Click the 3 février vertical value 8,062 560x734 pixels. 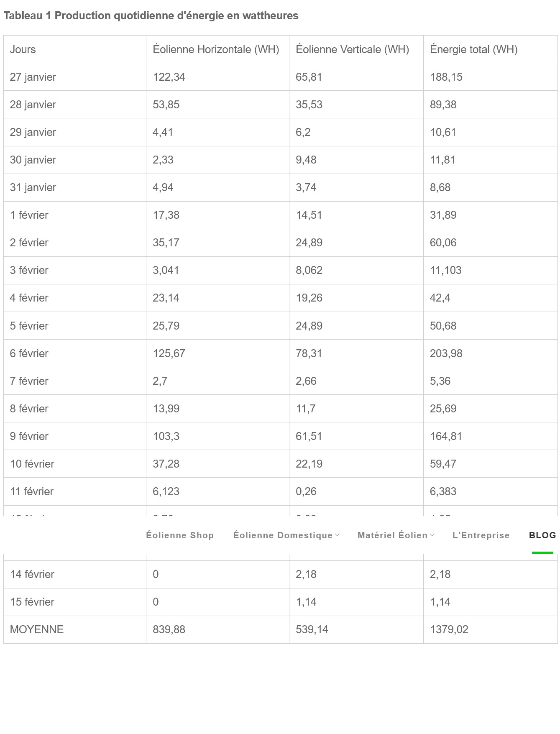pyautogui.click(x=309, y=270)
